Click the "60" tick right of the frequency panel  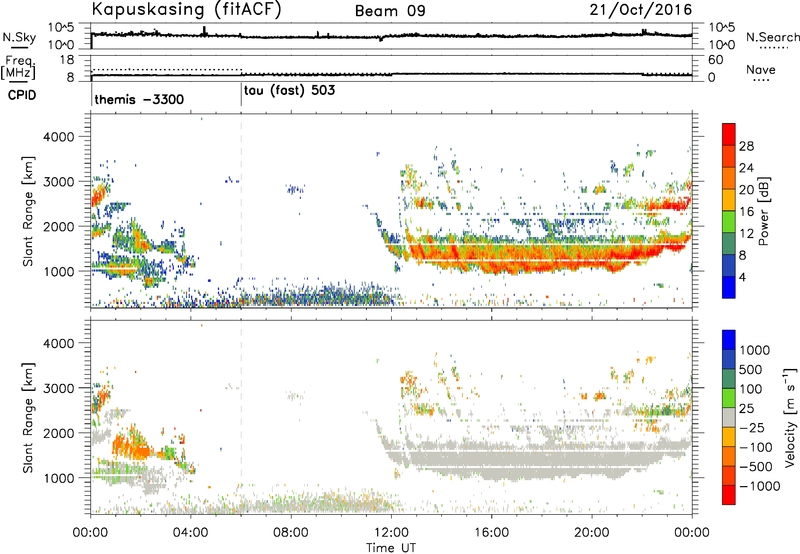[x=715, y=60]
